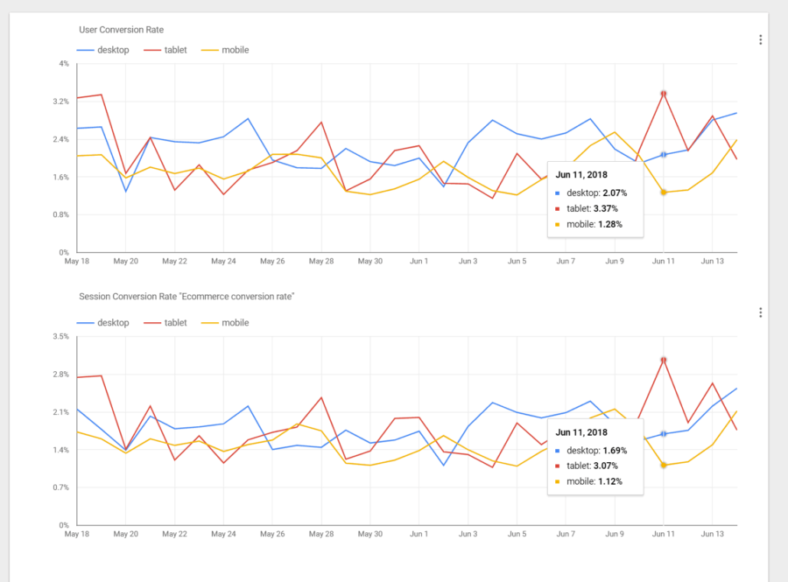Click "May 28" axis label on User Conversion chart
Viewport: 788px width, 582px height.
point(321,262)
